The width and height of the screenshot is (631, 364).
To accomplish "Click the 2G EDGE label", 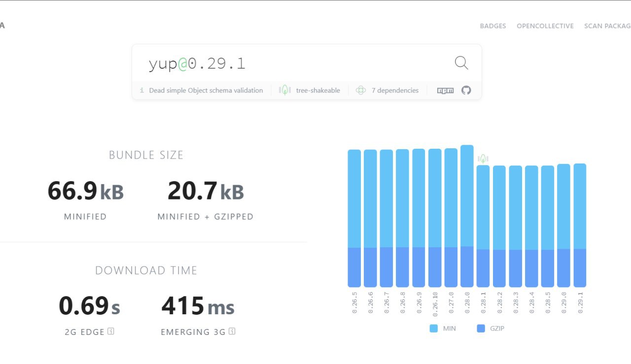I will click(85, 332).
